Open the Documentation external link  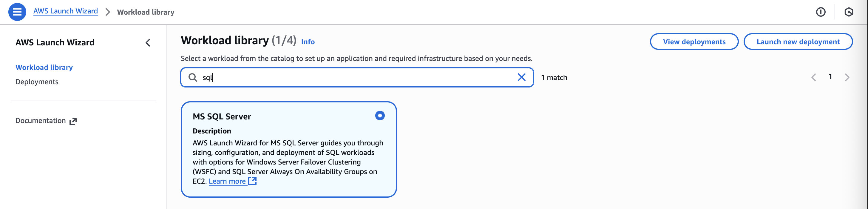tap(46, 121)
